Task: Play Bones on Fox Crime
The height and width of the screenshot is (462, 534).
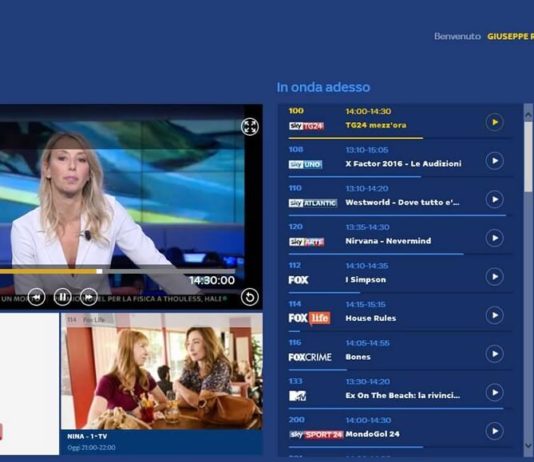Action: point(494,354)
